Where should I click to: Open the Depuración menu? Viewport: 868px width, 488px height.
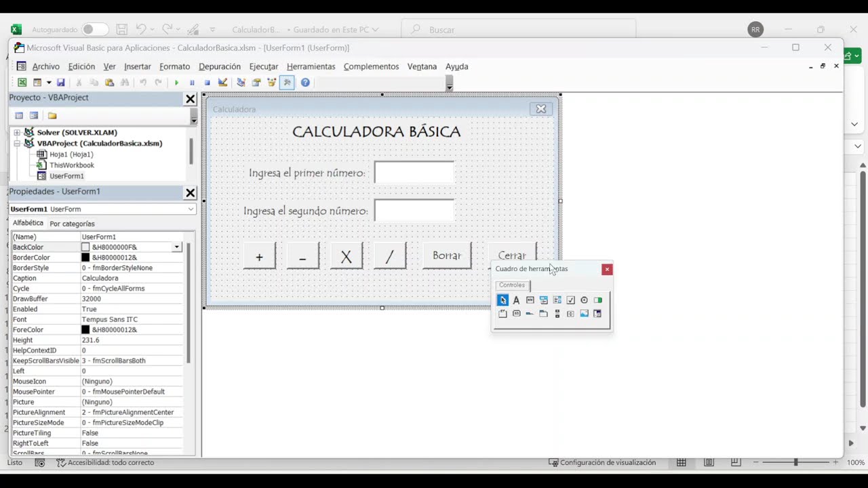point(220,66)
